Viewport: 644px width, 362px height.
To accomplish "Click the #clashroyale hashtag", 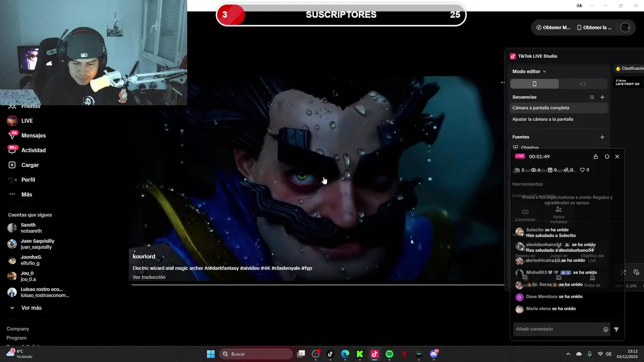I will 285,268.
